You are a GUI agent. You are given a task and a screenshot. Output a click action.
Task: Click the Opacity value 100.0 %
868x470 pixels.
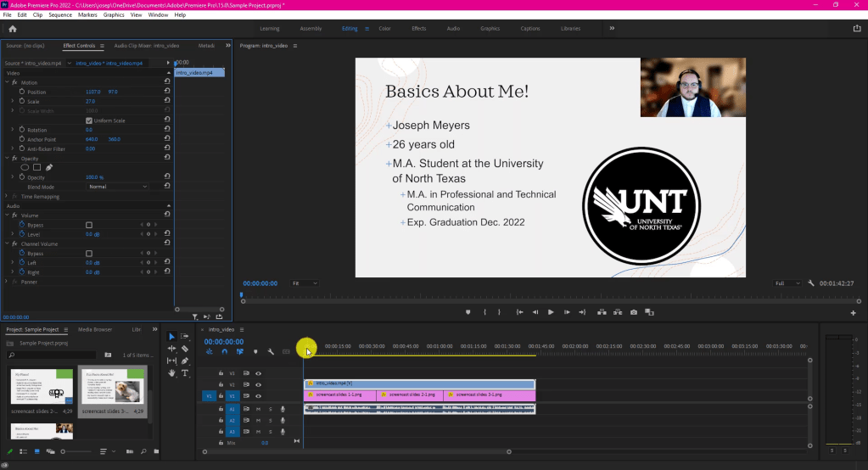93,177
